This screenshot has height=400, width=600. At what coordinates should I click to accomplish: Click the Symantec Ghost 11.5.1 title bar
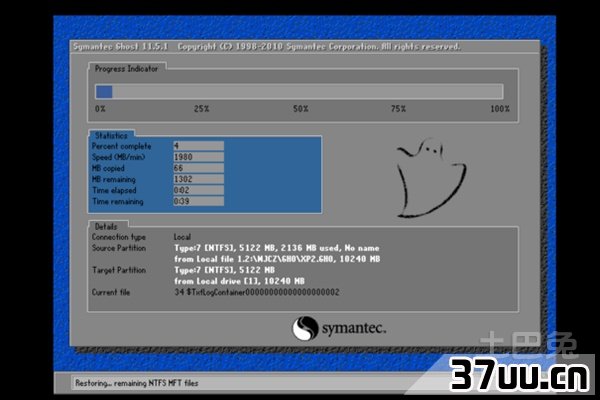pos(305,47)
